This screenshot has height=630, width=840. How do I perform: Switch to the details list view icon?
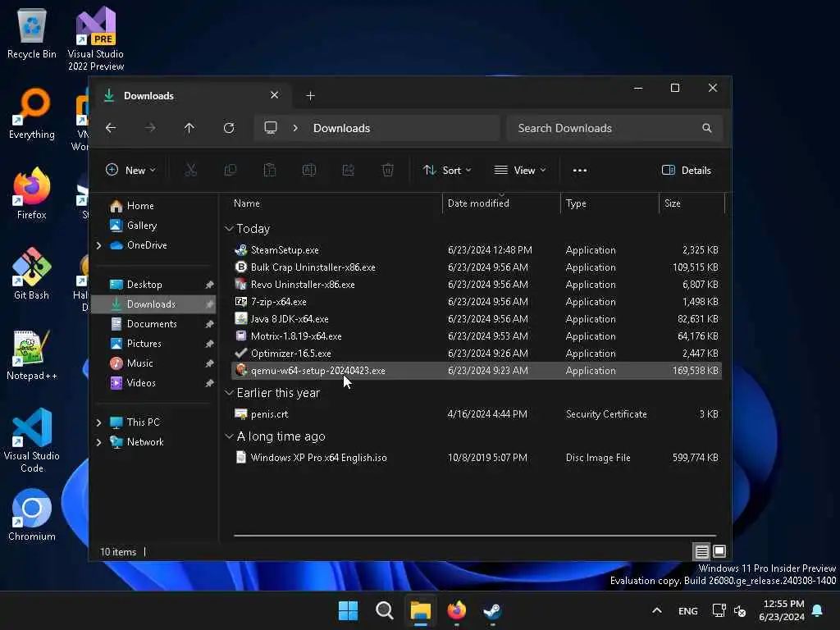702,551
